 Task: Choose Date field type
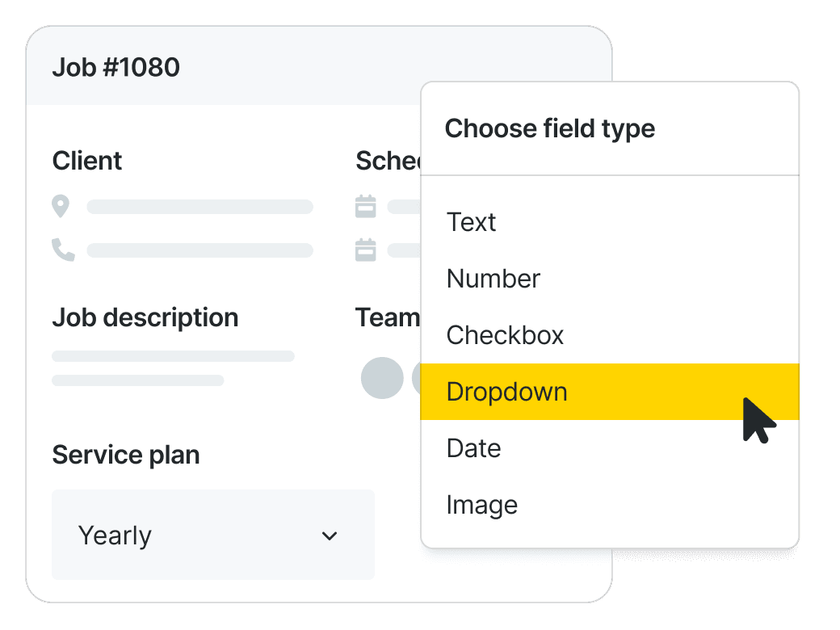click(610, 448)
